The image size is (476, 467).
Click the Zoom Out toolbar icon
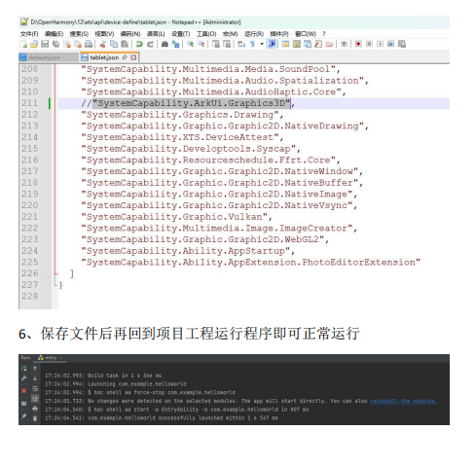pos(201,44)
